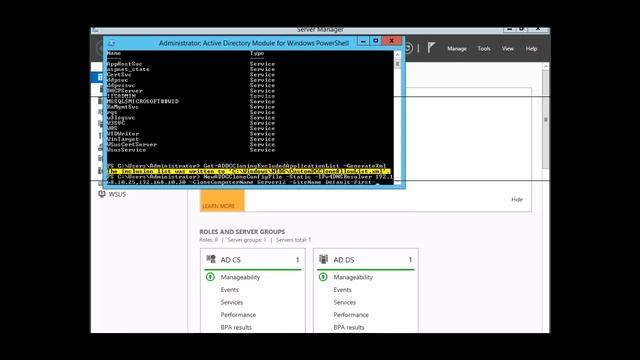This screenshot has height=360, width=640.
Task: Minimize the PowerShell window
Action: click(x=363, y=41)
